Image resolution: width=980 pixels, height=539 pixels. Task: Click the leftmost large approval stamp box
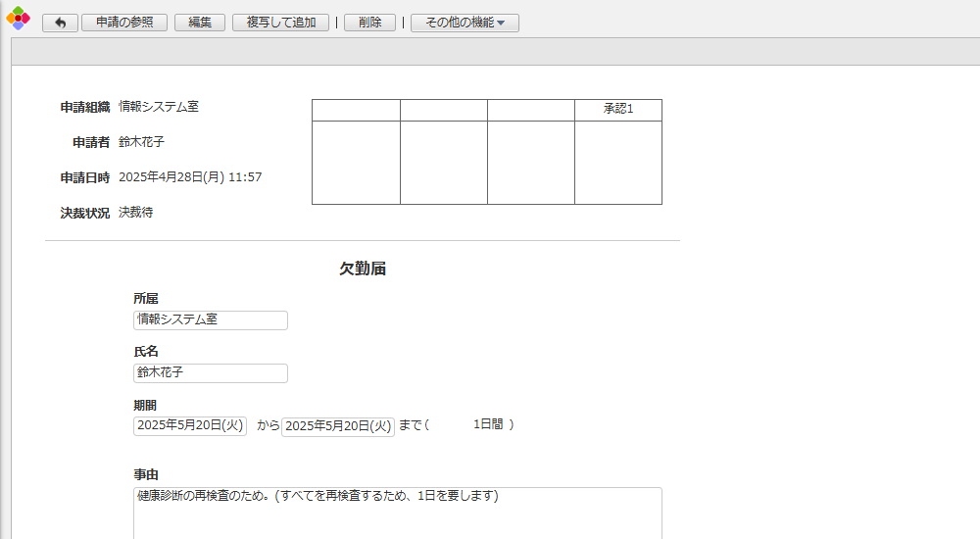[356, 163]
